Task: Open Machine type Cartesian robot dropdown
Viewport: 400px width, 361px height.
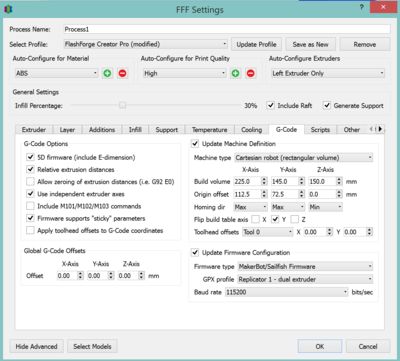Action: tap(304, 158)
